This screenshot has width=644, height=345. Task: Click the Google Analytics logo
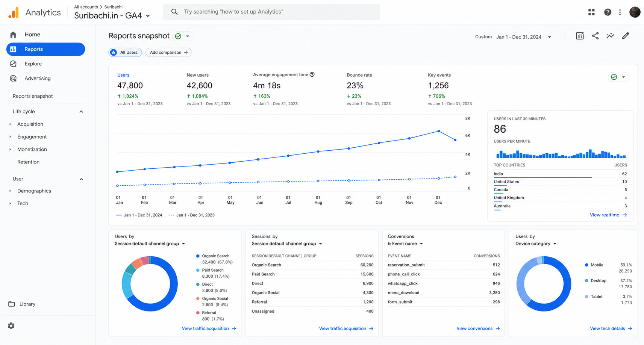14,12
